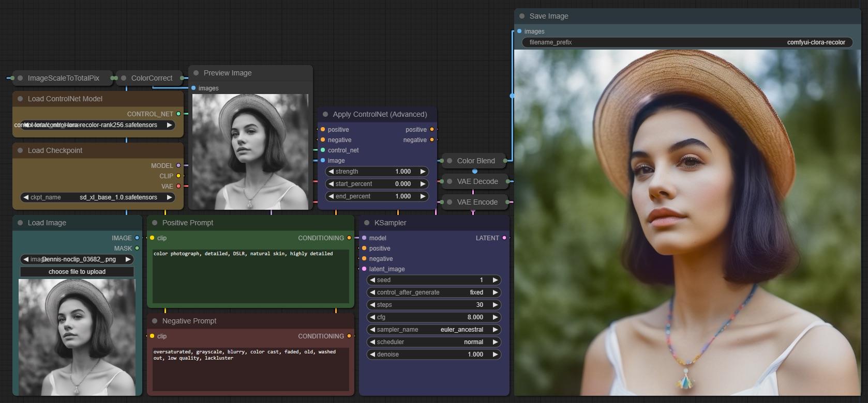Click the control_after_generate fixed field

tap(433, 292)
